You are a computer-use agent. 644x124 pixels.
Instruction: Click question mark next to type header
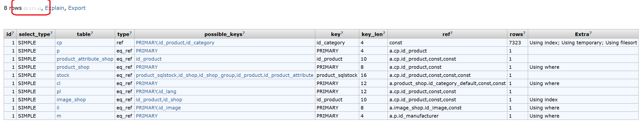(x=131, y=33)
